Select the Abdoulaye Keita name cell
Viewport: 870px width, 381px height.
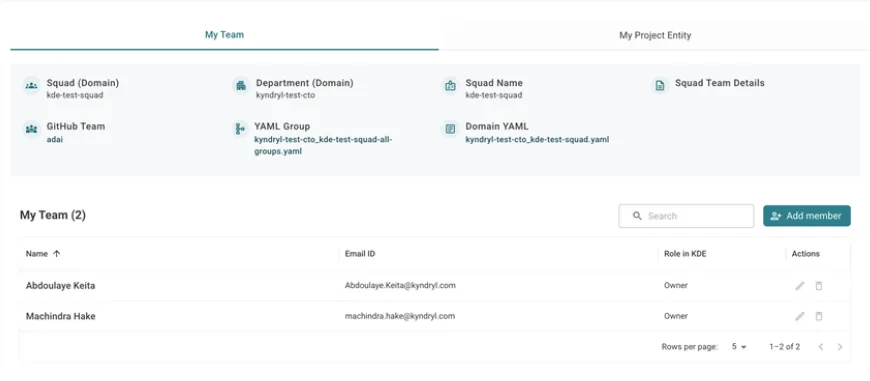point(60,286)
